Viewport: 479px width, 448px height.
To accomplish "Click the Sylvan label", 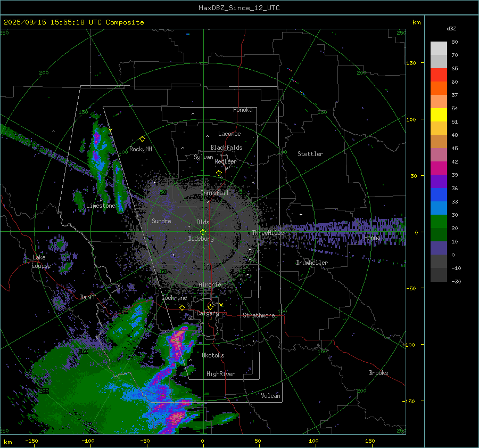I will pos(203,157).
